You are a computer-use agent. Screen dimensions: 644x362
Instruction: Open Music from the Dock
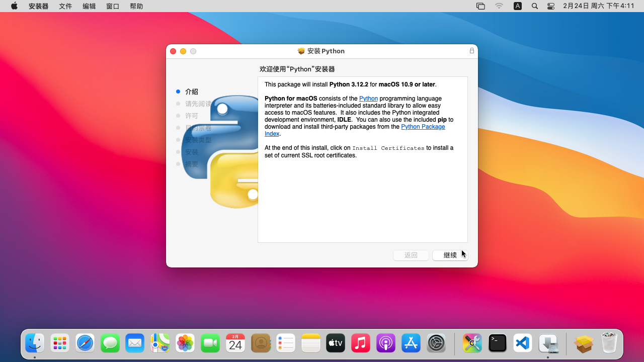coord(361,343)
